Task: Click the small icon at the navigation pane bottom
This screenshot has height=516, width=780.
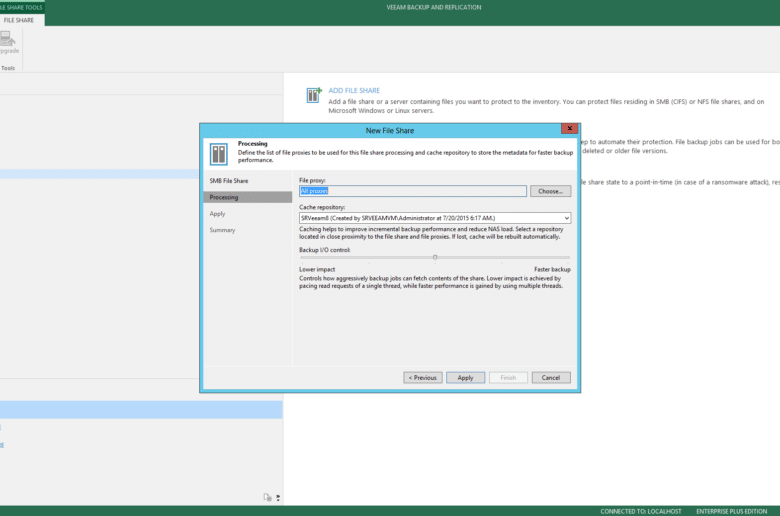Action: [x=267, y=497]
